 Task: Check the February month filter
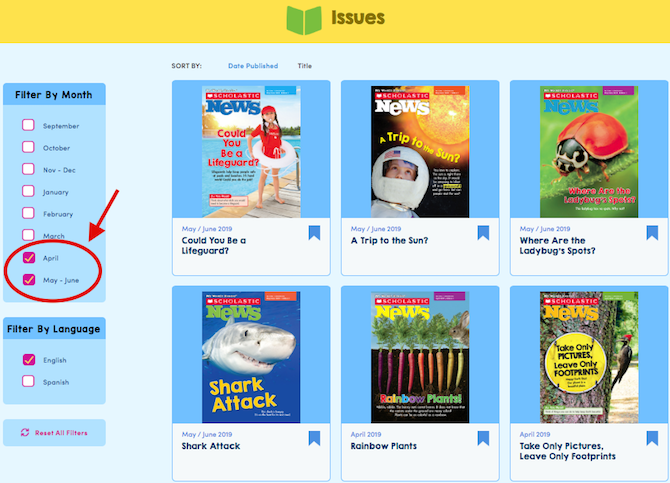click(x=28, y=213)
